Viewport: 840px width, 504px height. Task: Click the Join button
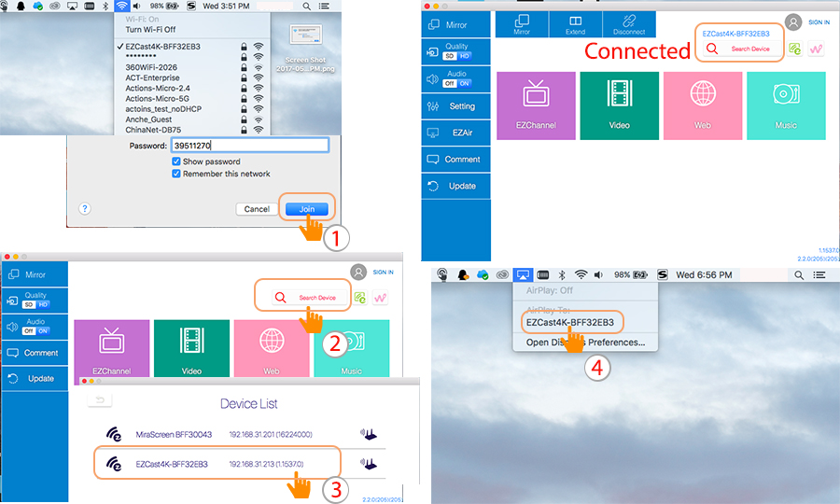click(x=307, y=209)
